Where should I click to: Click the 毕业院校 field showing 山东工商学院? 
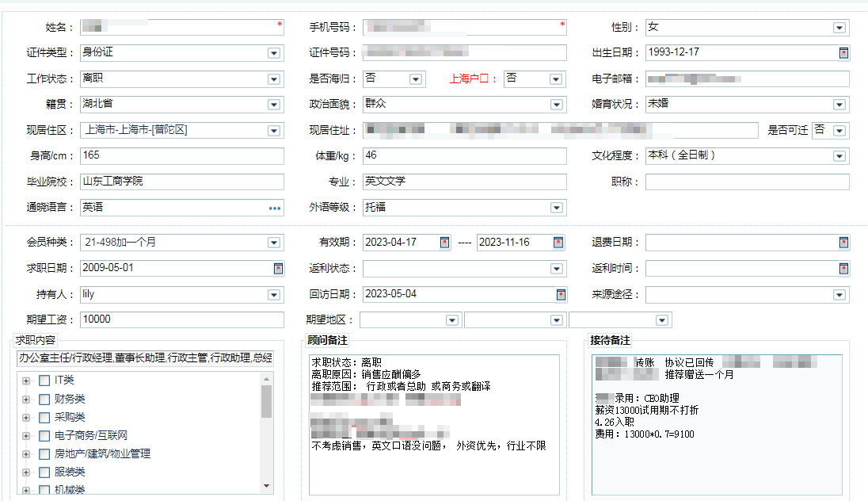pos(182,182)
